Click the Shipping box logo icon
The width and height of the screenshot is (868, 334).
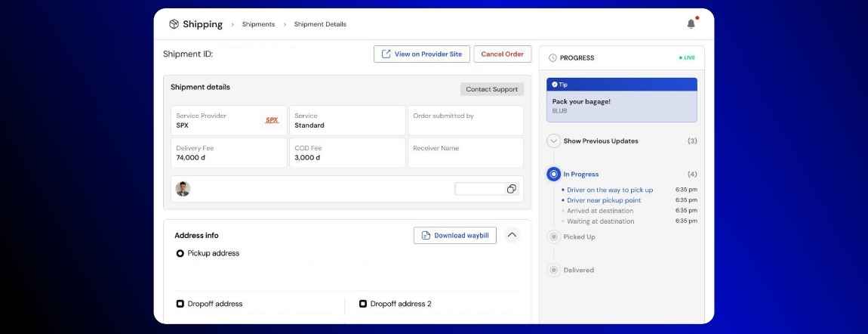(x=174, y=24)
